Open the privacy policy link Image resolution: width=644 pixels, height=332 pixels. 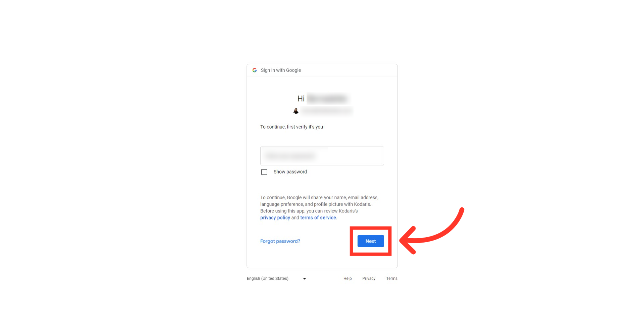[275, 217]
